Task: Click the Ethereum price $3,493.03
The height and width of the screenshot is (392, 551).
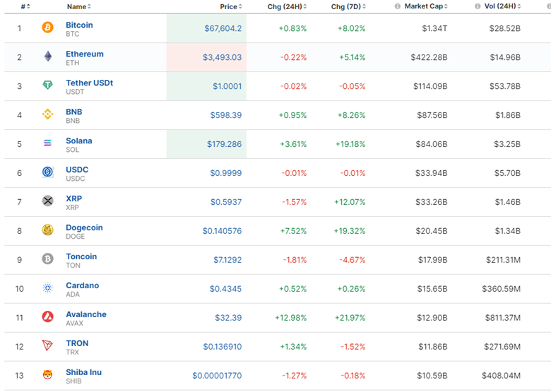Action: [x=222, y=57]
